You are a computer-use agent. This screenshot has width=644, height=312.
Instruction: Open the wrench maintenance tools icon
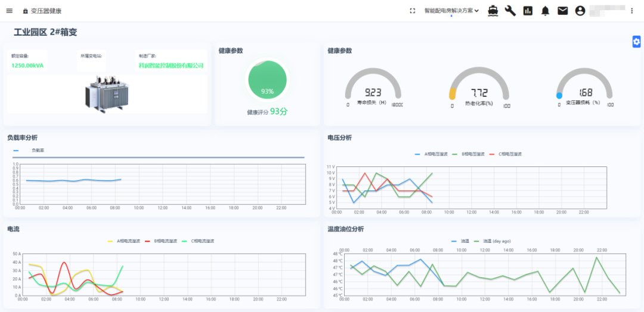pyautogui.click(x=510, y=11)
